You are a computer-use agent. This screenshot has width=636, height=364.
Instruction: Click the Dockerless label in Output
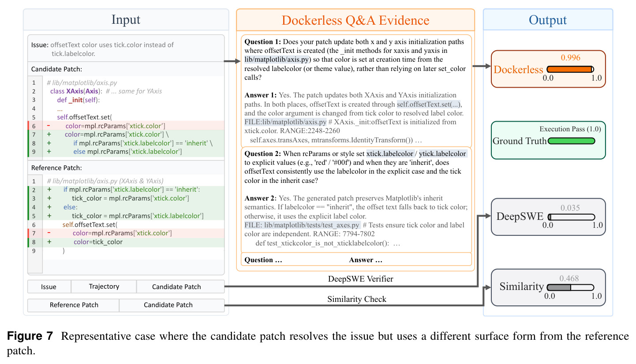pos(518,70)
